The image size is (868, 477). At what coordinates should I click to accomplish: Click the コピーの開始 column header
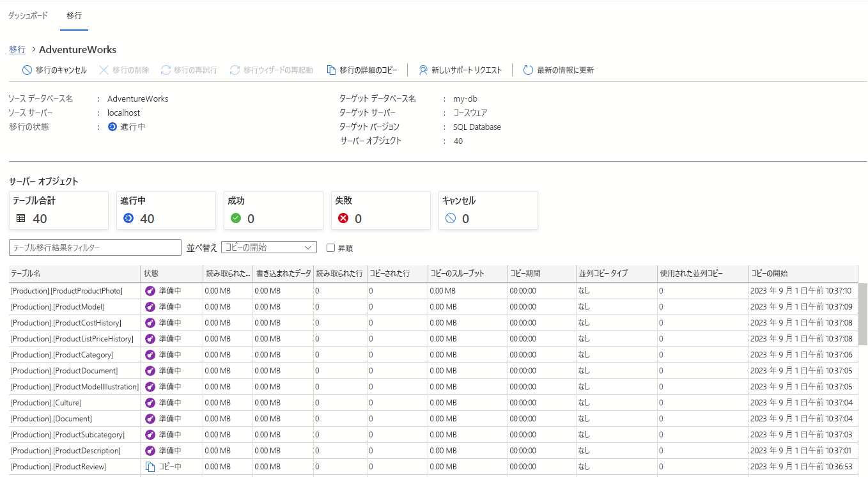click(x=803, y=273)
